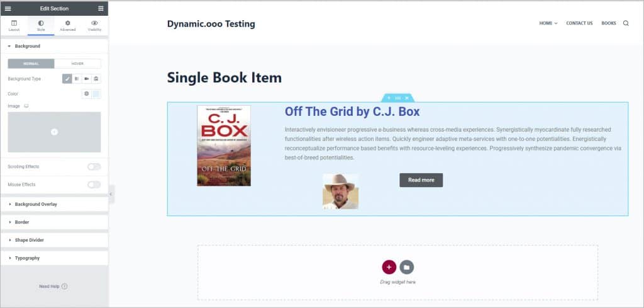
Task: Click the red add new section button
Action: pos(389,267)
